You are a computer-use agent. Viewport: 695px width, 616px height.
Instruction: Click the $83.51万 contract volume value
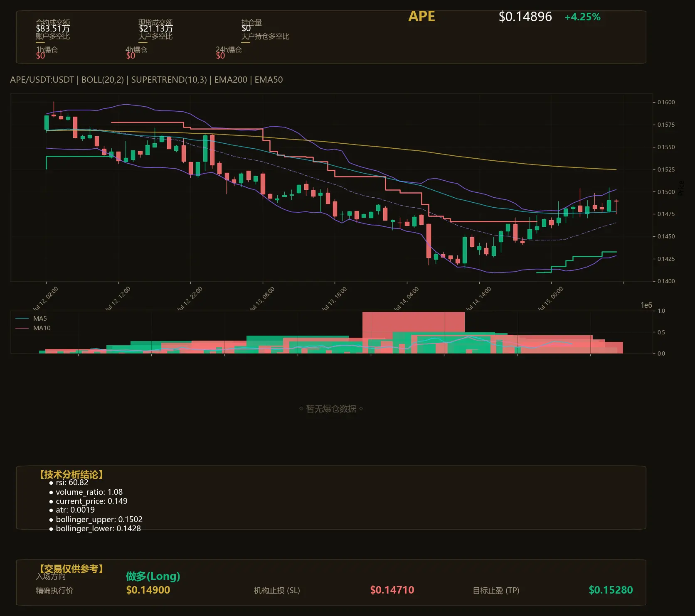tap(53, 29)
